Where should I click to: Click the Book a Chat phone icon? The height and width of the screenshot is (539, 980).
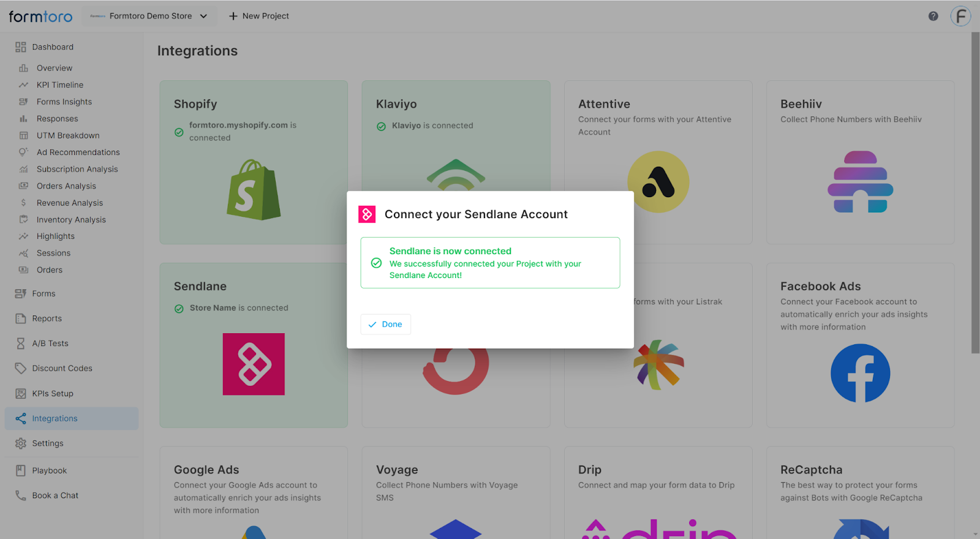[21, 496]
